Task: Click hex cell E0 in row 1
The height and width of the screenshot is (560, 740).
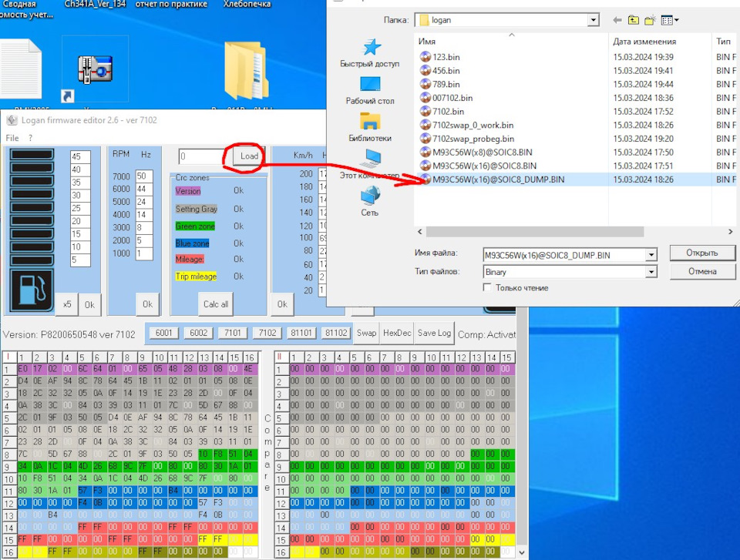Action: [x=23, y=368]
